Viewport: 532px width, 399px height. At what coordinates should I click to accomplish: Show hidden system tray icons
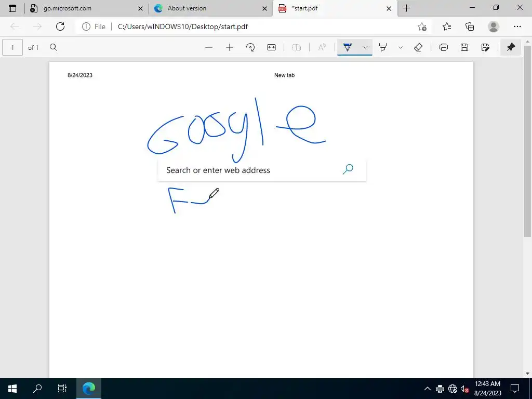(x=428, y=389)
